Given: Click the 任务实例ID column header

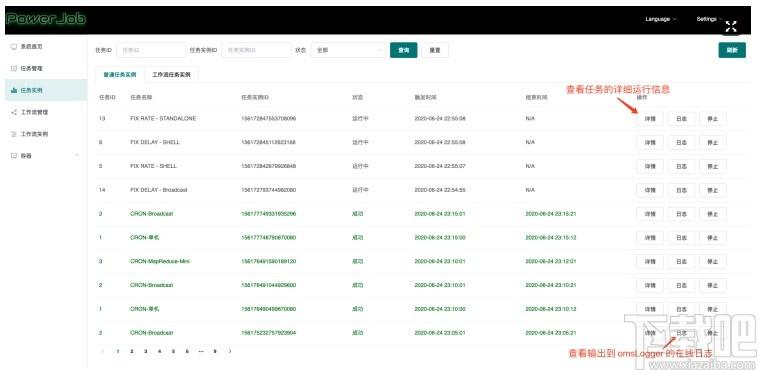Looking at the screenshot, I should pyautogui.click(x=255, y=97).
